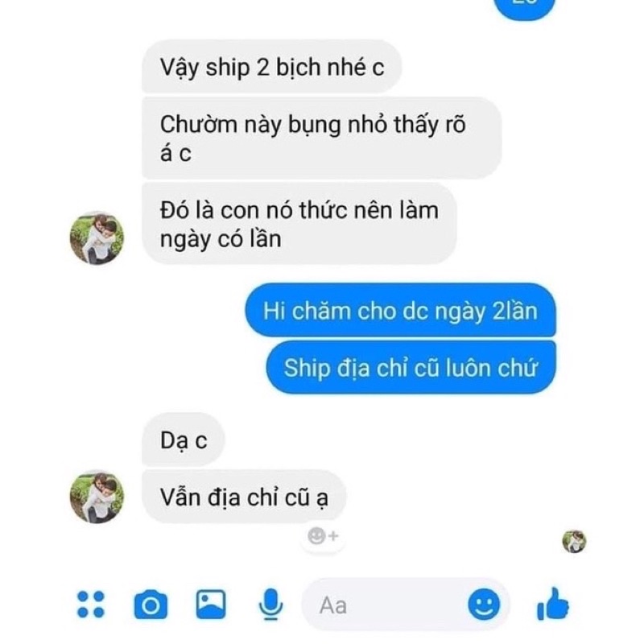This screenshot has height=644, width=644.
Task: Tap message 'Đó là con nó thức nên làm'
Action: 299,224
